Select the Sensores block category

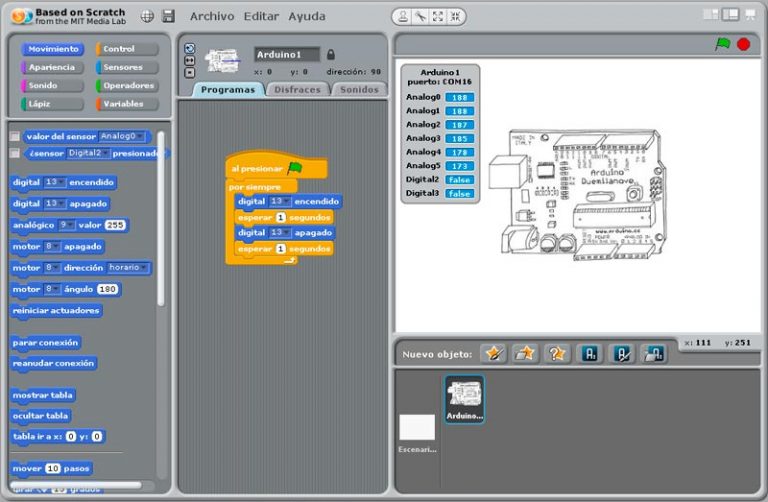point(126,67)
